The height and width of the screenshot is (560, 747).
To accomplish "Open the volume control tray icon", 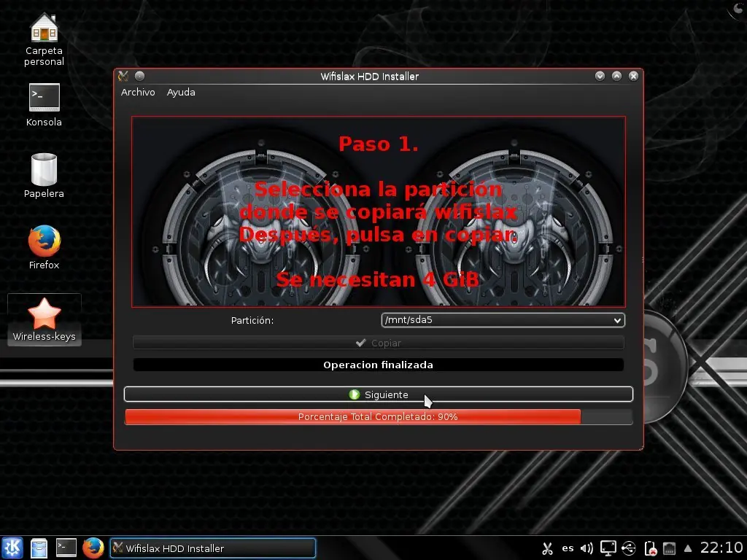I will [587, 548].
